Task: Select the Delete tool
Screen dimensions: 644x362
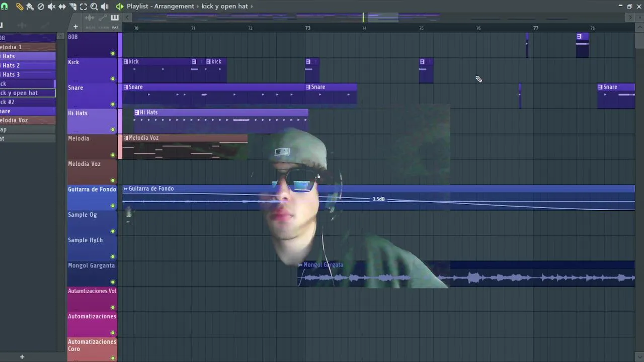Action: (x=41, y=7)
